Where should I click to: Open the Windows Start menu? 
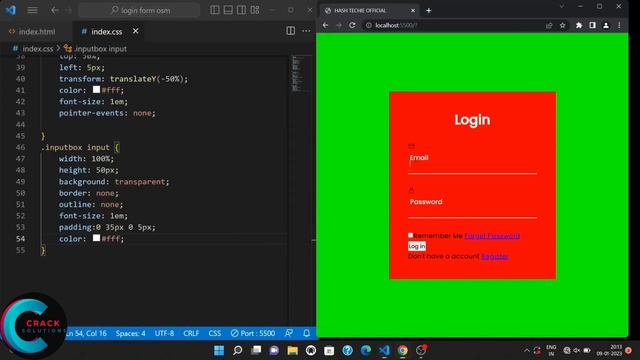(x=219, y=350)
